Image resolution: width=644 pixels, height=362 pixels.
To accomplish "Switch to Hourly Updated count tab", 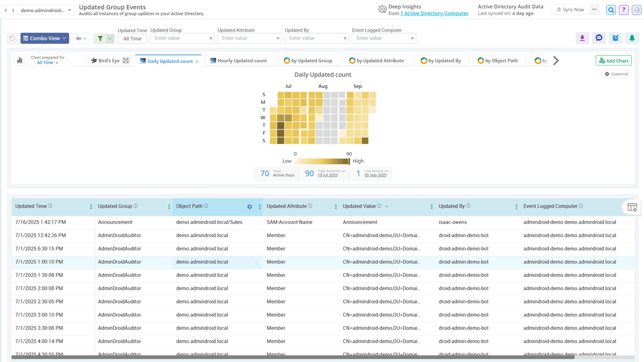I will (238, 60).
